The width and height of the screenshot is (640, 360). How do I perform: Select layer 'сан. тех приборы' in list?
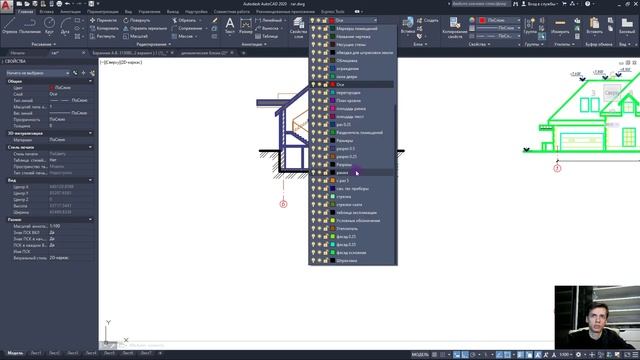click(x=353, y=189)
